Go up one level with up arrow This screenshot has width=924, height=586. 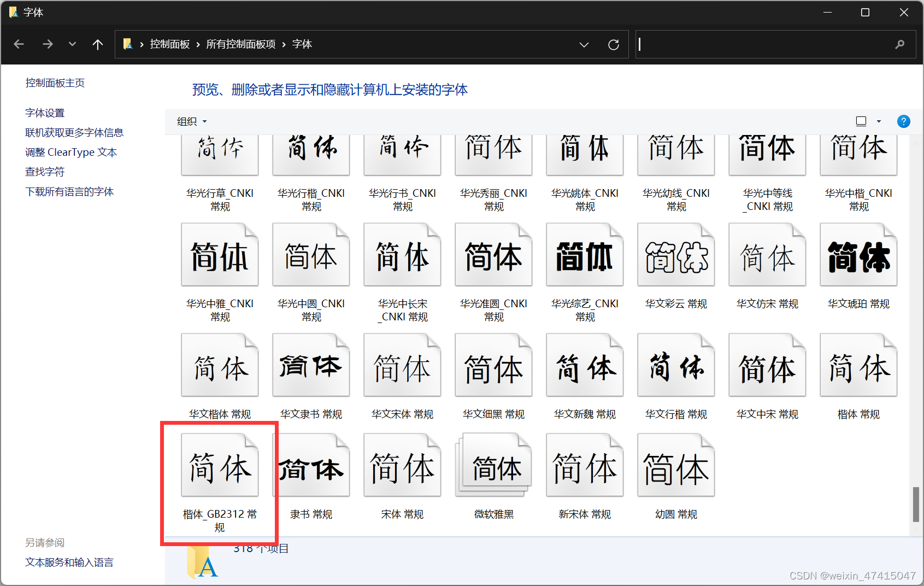[98, 44]
